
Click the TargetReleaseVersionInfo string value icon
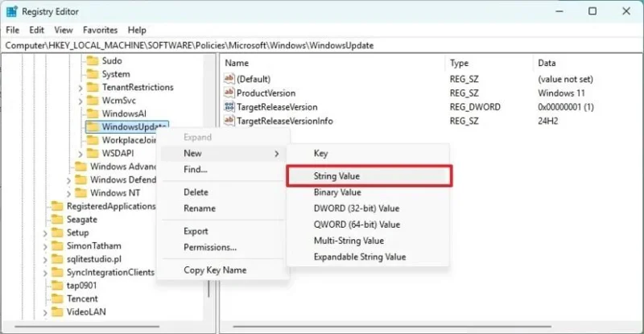click(x=229, y=121)
